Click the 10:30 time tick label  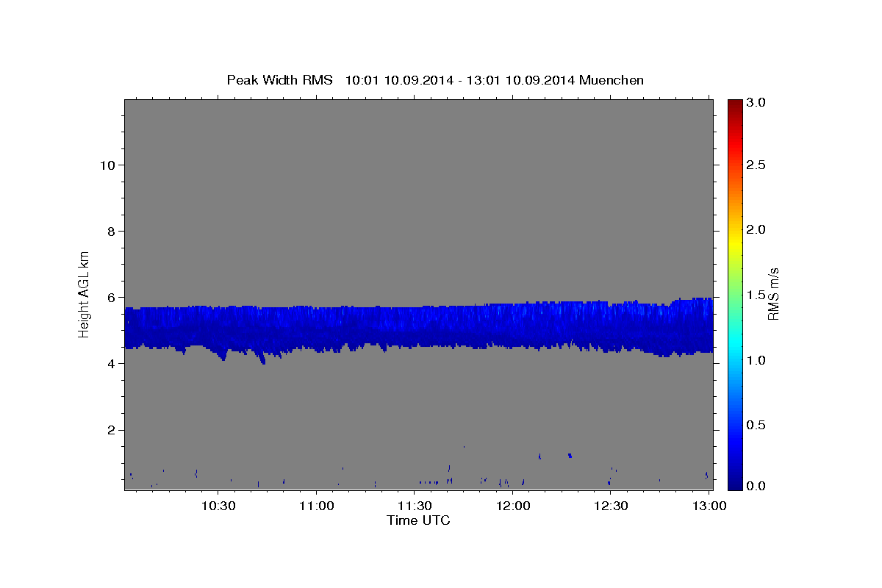pos(218,506)
